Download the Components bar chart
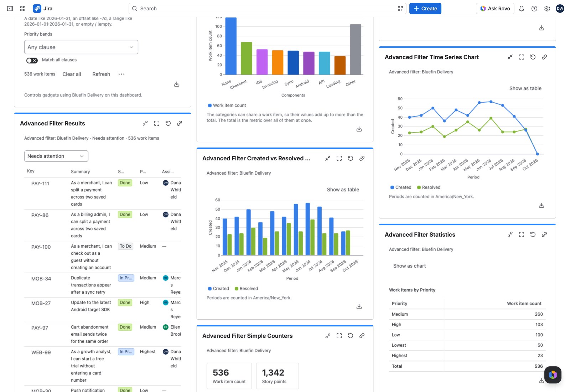 pyautogui.click(x=359, y=129)
